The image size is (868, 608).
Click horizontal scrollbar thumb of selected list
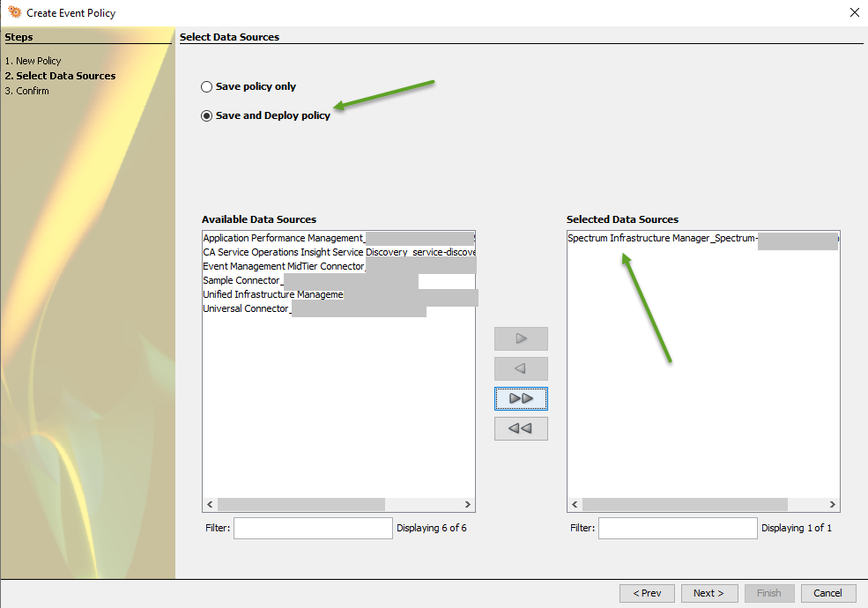tap(685, 504)
